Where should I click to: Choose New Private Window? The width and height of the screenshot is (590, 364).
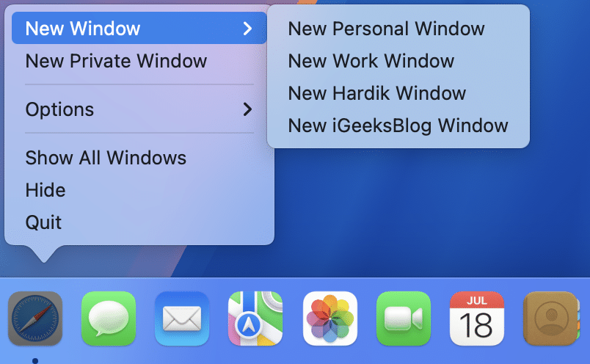click(139, 61)
